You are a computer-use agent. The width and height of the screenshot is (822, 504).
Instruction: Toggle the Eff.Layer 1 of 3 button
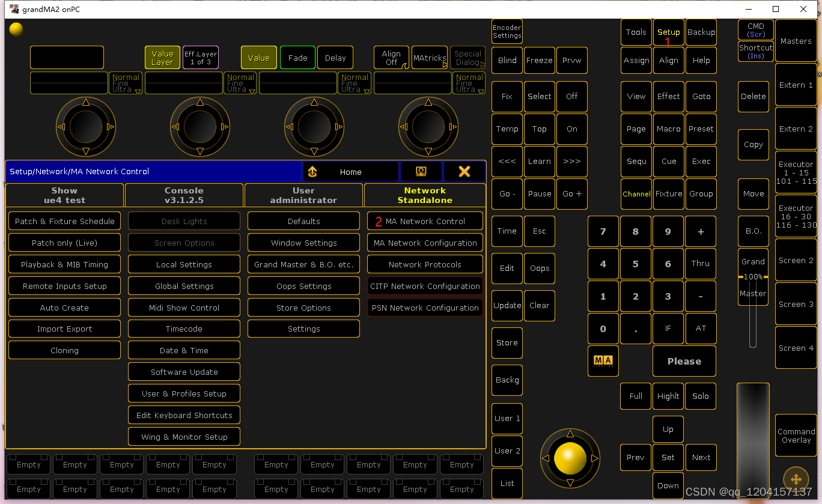coord(200,58)
